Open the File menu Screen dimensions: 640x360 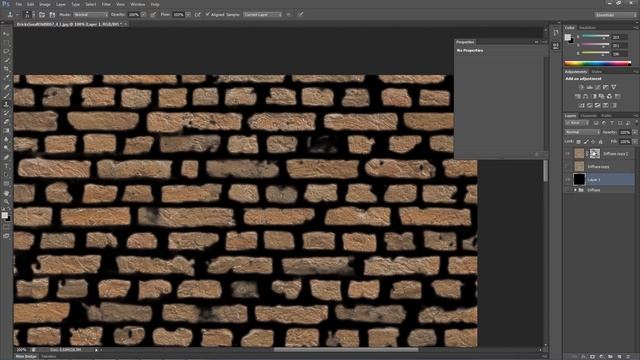[19, 4]
